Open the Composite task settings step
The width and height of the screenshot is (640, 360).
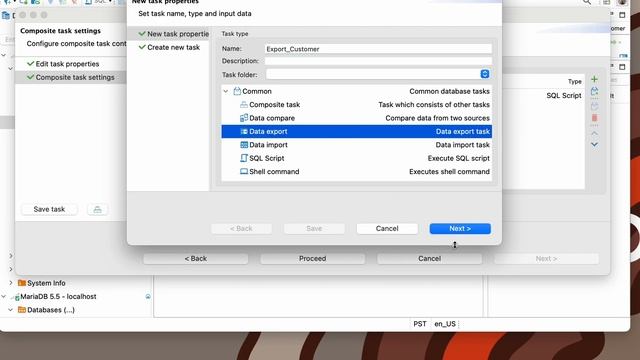pyautogui.click(x=71, y=77)
